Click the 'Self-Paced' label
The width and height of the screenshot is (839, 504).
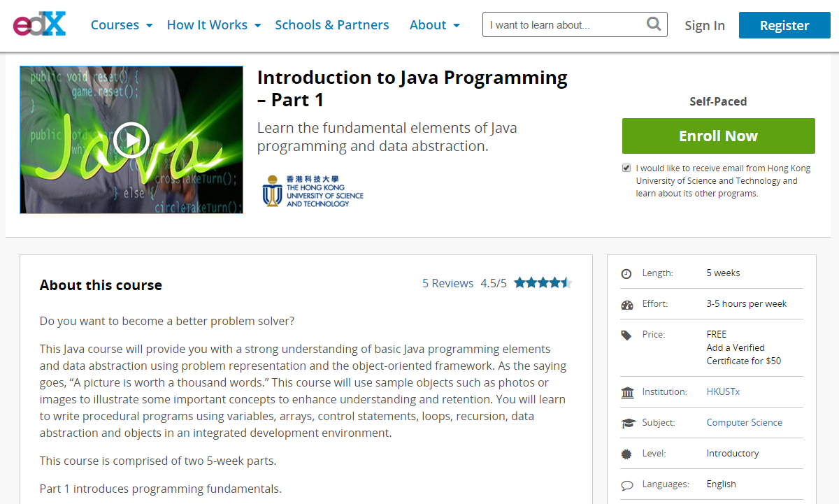[718, 101]
